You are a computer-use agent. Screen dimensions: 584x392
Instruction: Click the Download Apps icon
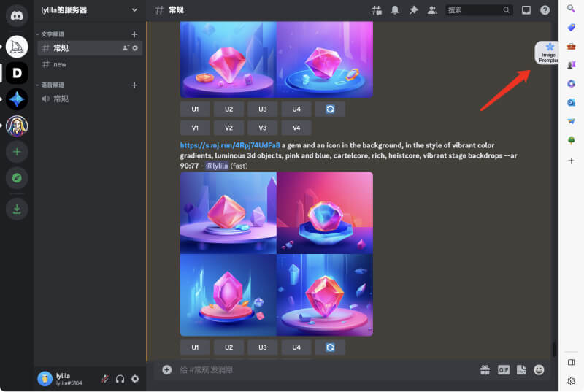click(17, 210)
